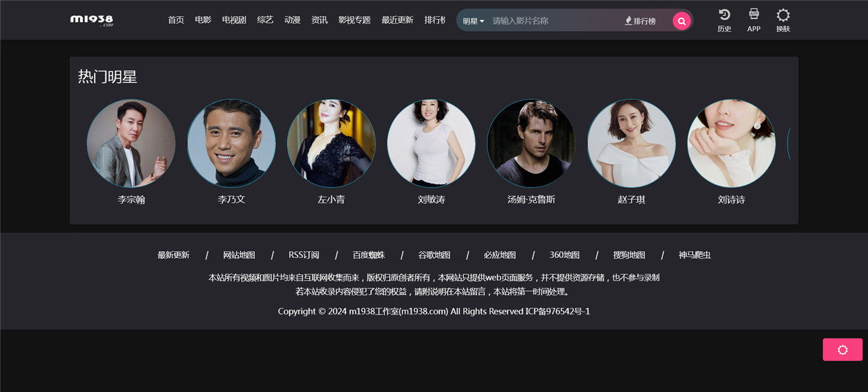Click the name 李宗翰
This screenshot has width=868, height=392.
[x=131, y=200]
